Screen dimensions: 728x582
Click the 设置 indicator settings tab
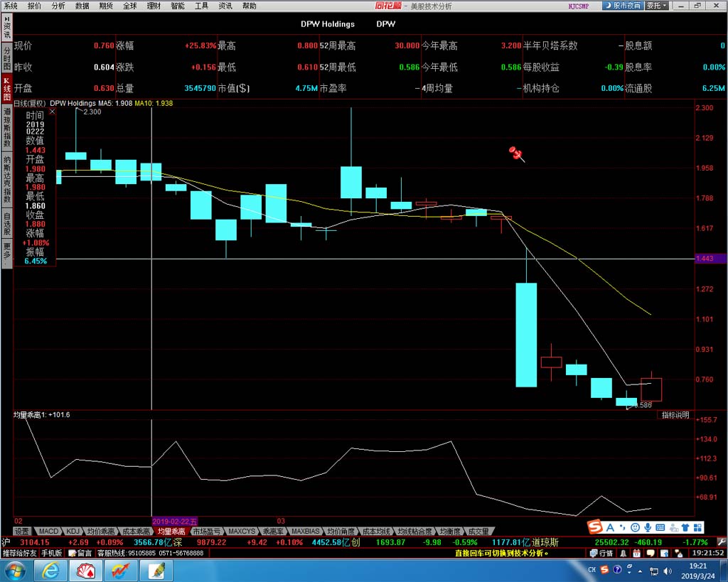21,531
